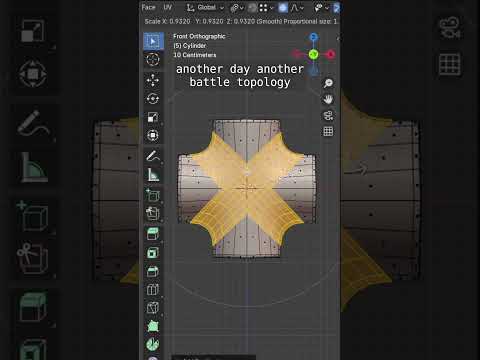Screen dimensions: 480x360
Task: Pick the Loop Cut tool
Action: tap(153, 289)
